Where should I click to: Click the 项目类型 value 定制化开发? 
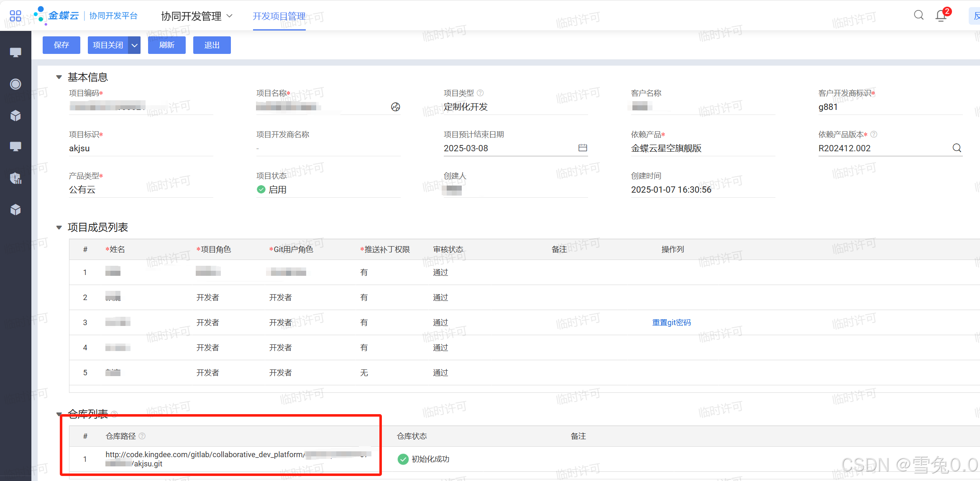pyautogui.click(x=466, y=107)
